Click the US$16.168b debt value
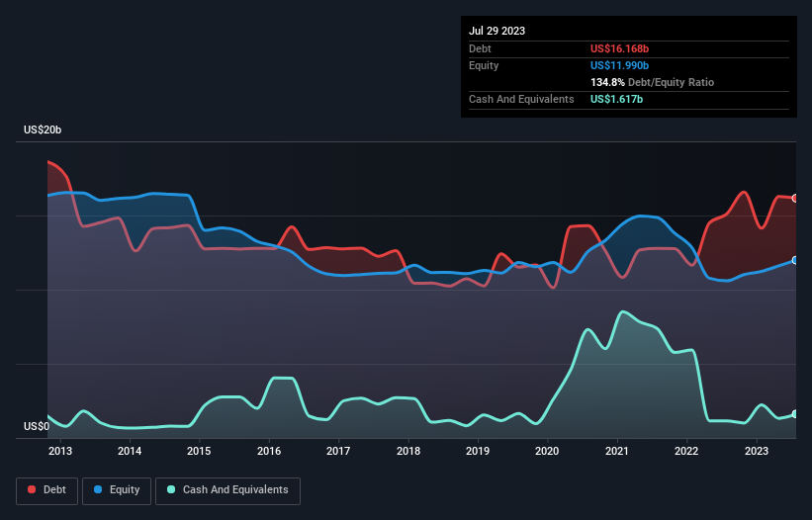 tap(619, 48)
